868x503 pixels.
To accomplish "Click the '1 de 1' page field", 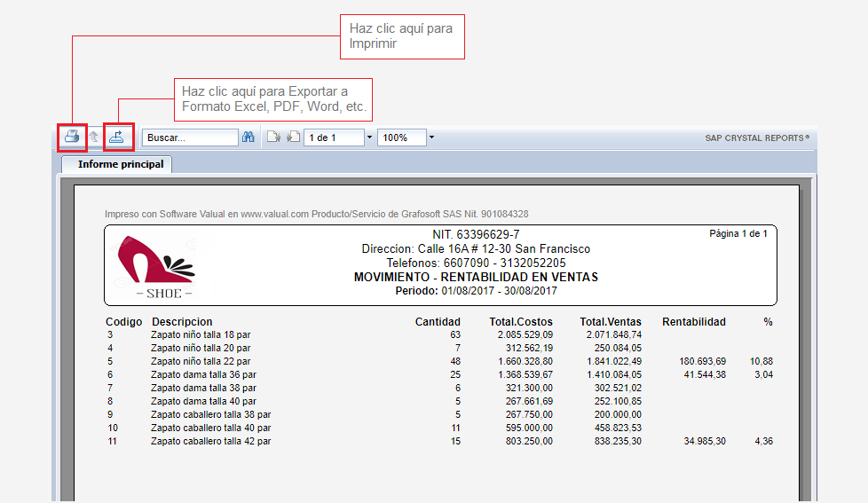I will pyautogui.click(x=333, y=138).
